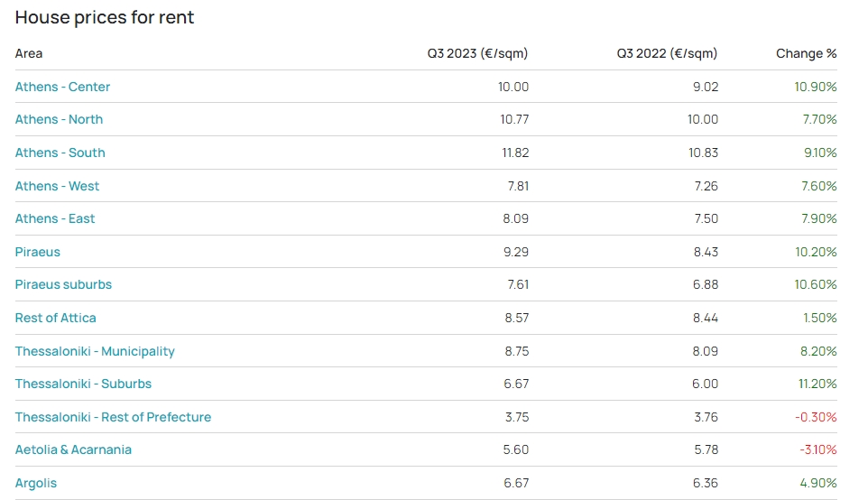Select Q3 2023 price 7.61 for Piraeus suburbs
Image resolution: width=868 pixels, height=500 pixels.
tap(518, 284)
